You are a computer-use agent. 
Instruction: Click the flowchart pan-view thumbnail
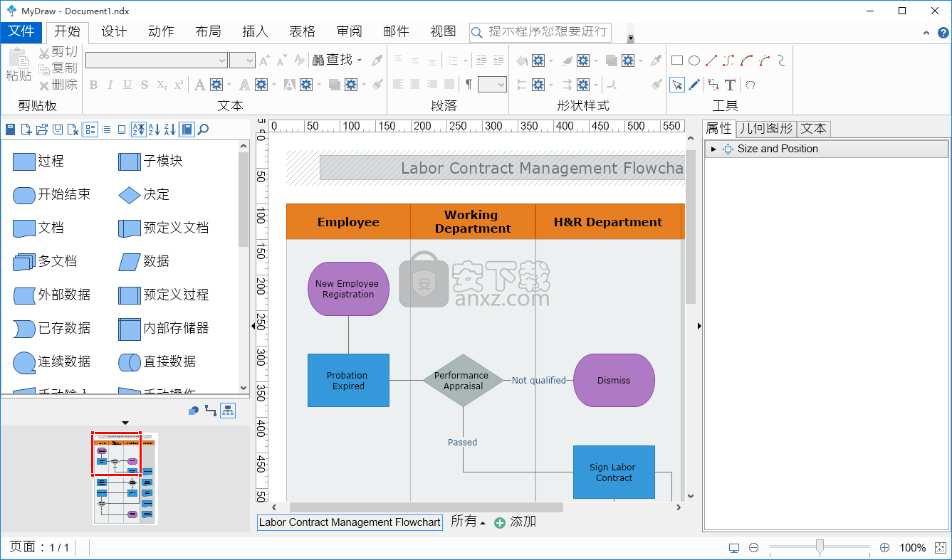click(x=125, y=479)
